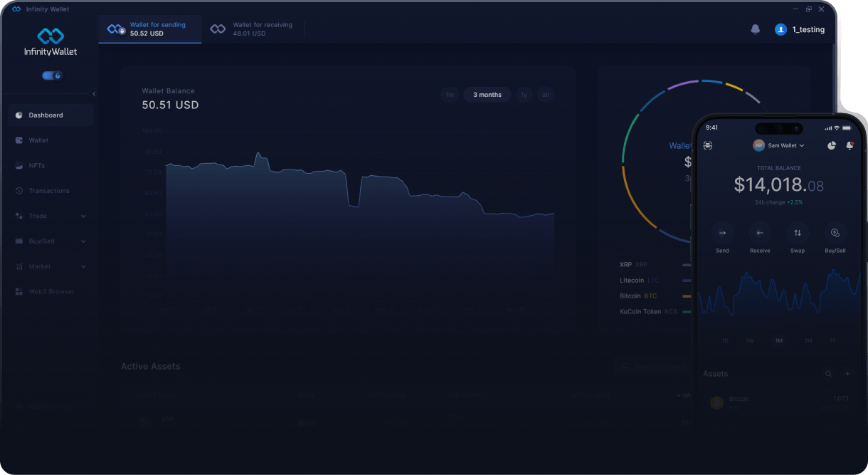The image size is (868, 475).
Task: Click the Trade icon in sidebar
Action: (x=19, y=216)
